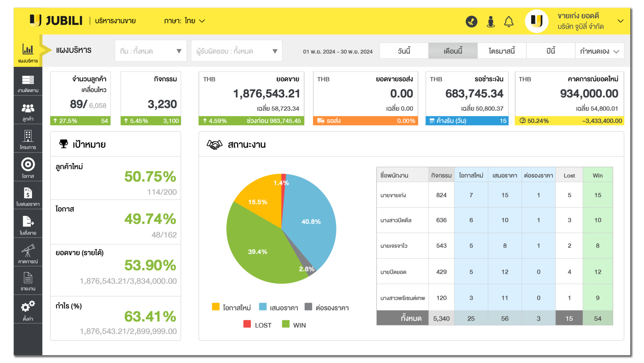Viewport: 644px width, 363px height.
Task: Switch to the ไตรมาสนี้ quarter tab
Action: [502, 51]
